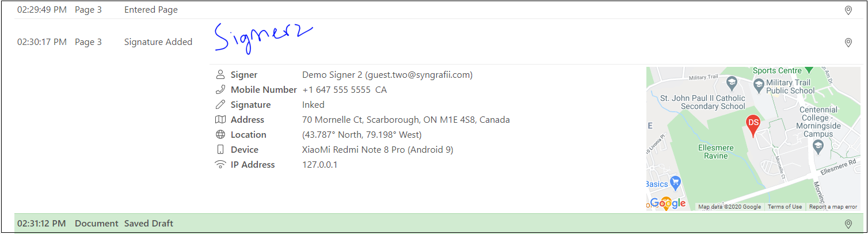Click location pin for Signature Added row
The image size is (868, 234).
[848, 43]
